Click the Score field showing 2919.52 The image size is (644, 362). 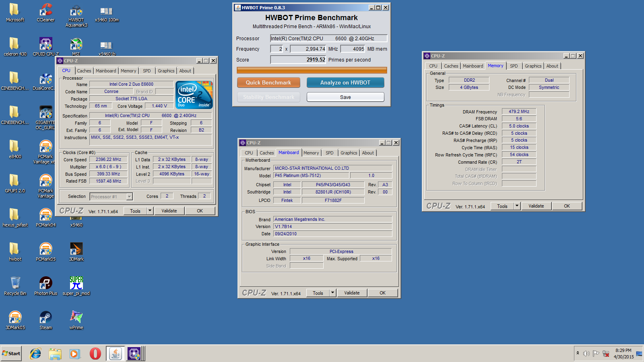pos(298,60)
